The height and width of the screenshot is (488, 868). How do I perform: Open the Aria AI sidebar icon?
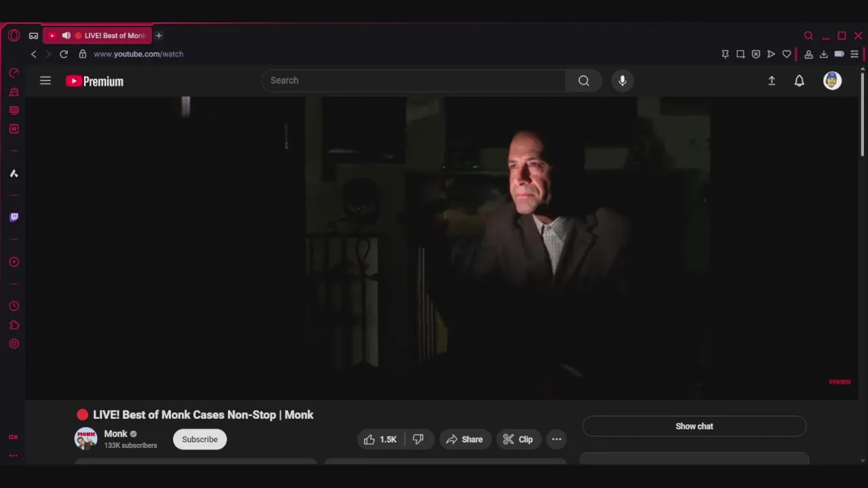[14, 174]
